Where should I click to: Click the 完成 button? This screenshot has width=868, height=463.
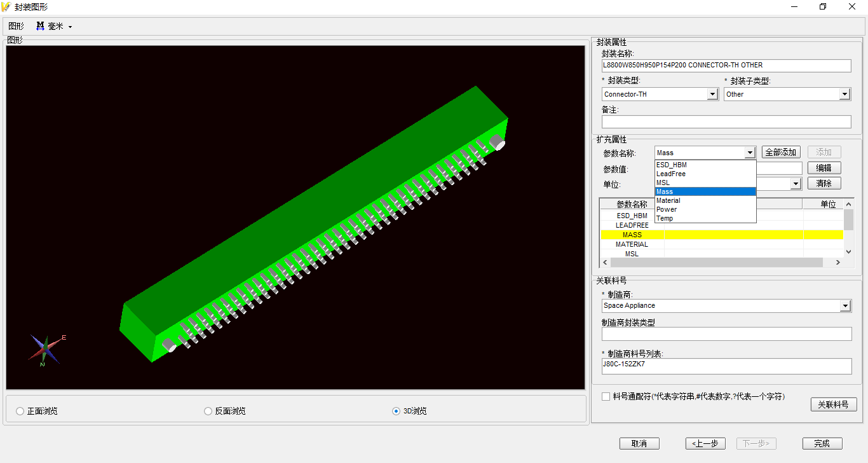click(822, 443)
